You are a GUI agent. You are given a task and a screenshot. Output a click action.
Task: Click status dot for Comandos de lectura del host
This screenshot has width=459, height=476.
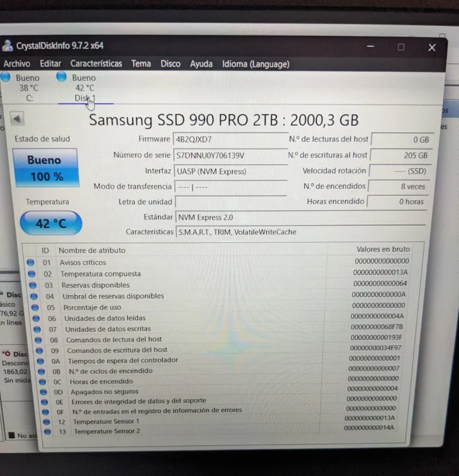click(x=38, y=340)
